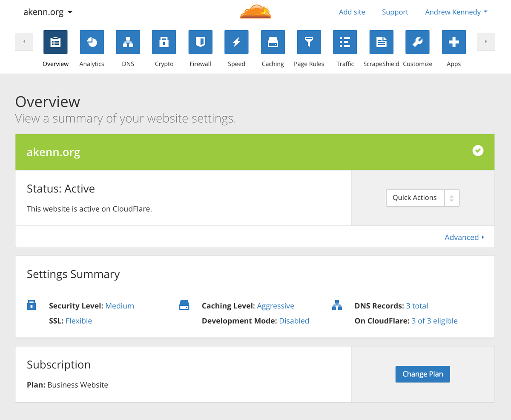The width and height of the screenshot is (511, 420).
Task: Click the Add site link
Action: tap(352, 12)
